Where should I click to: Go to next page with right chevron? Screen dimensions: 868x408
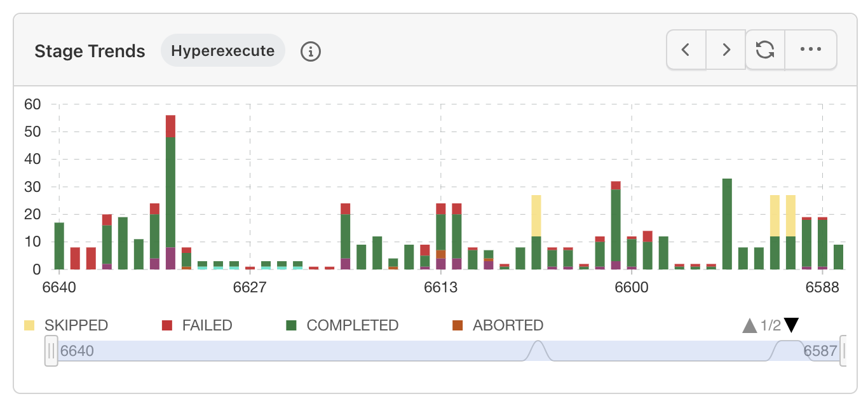pos(726,50)
